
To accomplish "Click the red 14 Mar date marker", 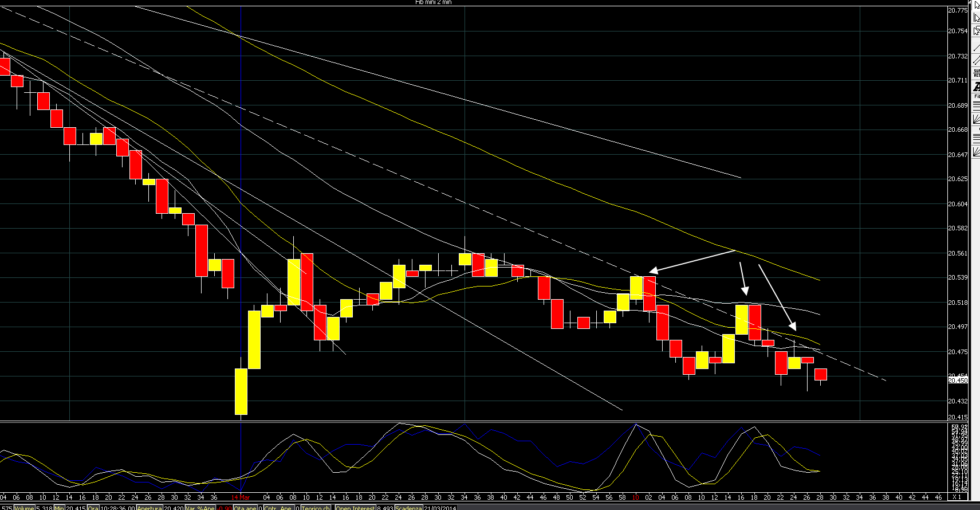I will pyautogui.click(x=241, y=497).
